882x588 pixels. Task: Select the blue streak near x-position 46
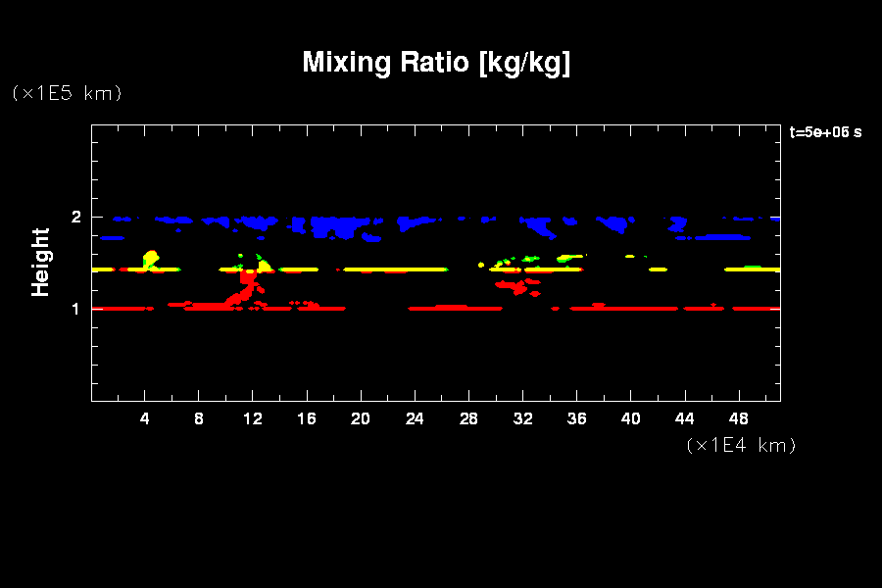tap(723, 237)
